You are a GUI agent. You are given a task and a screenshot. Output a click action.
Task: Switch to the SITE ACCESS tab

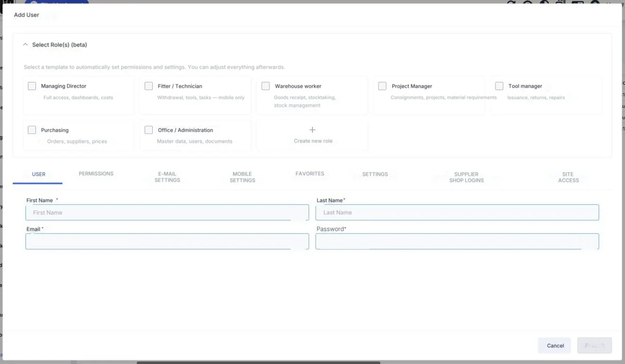click(568, 177)
